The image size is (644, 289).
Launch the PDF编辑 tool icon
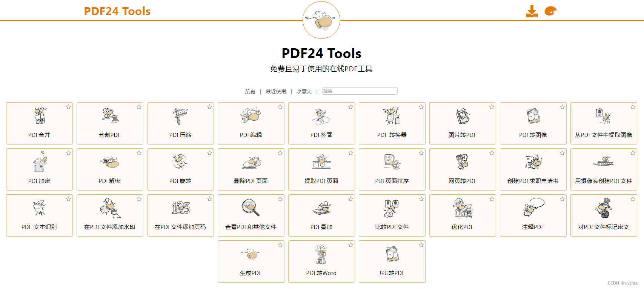click(251, 116)
